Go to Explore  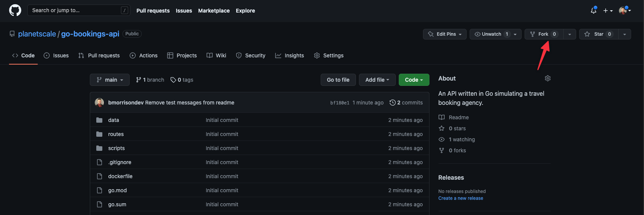pyautogui.click(x=245, y=11)
